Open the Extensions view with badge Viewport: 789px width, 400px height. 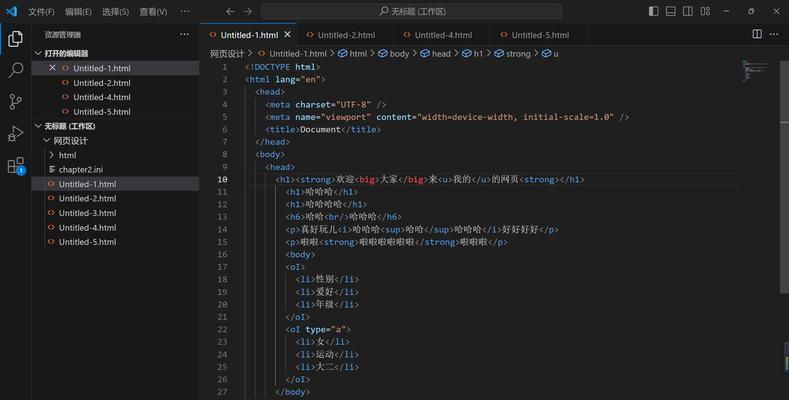pos(16,166)
